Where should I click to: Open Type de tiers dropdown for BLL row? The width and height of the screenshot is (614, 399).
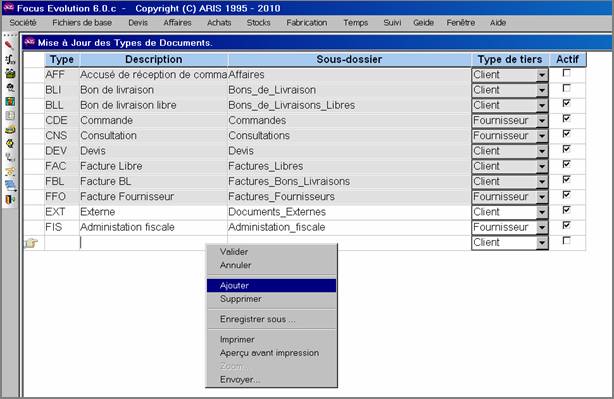coord(542,105)
